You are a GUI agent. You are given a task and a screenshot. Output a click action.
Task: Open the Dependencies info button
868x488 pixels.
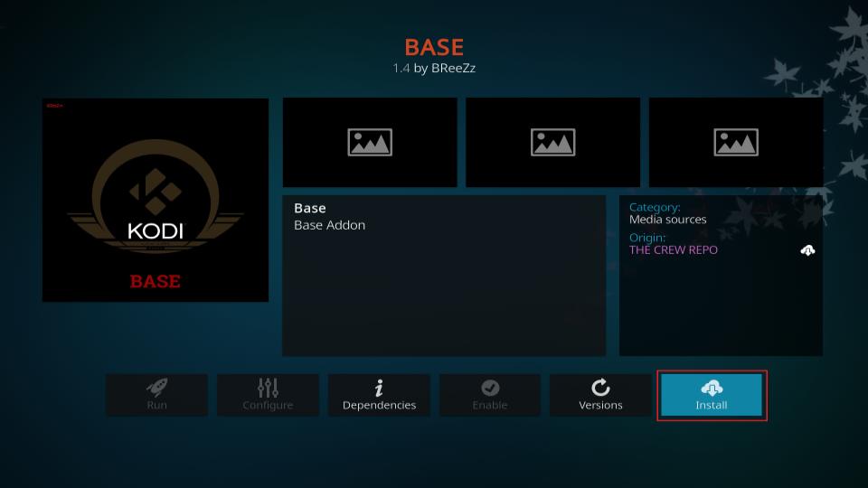point(379,395)
